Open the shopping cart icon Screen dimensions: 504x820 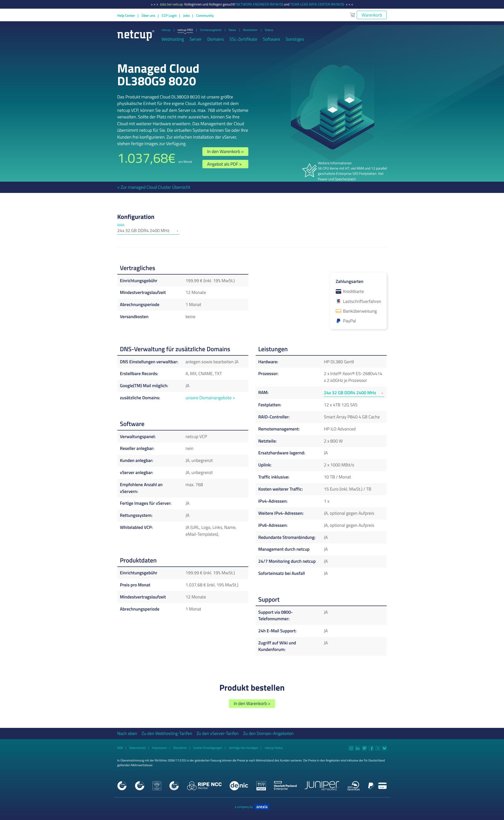point(352,15)
